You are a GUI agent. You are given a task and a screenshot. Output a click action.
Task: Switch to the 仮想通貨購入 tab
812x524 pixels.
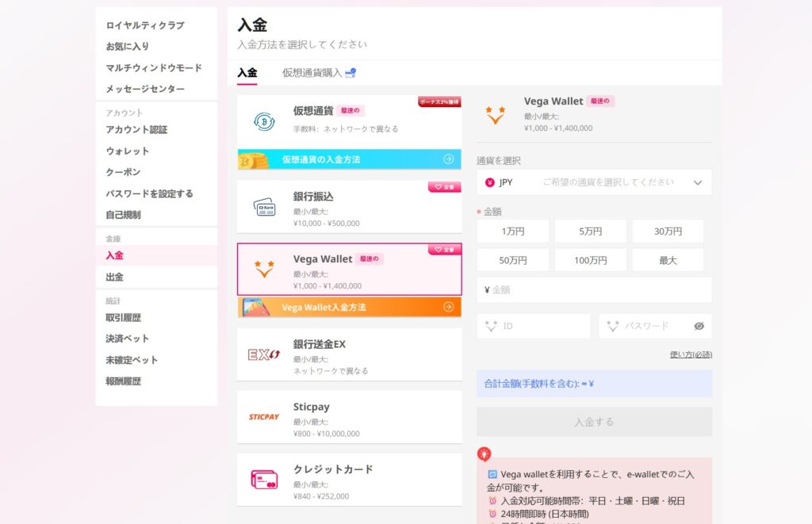point(312,73)
